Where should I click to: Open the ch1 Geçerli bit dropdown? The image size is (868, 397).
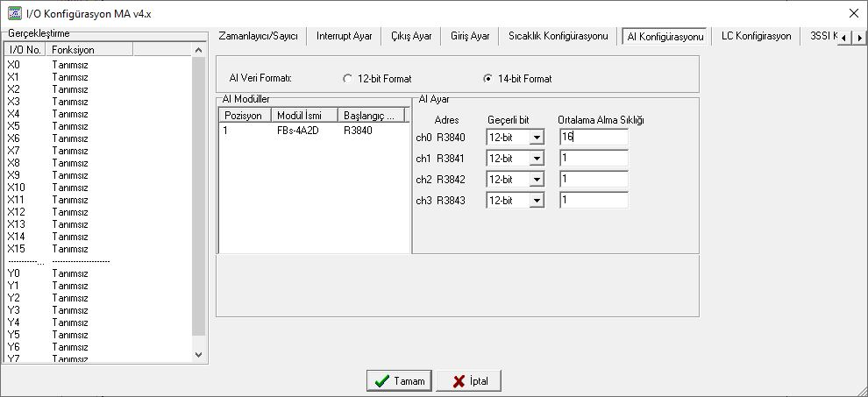537,159
